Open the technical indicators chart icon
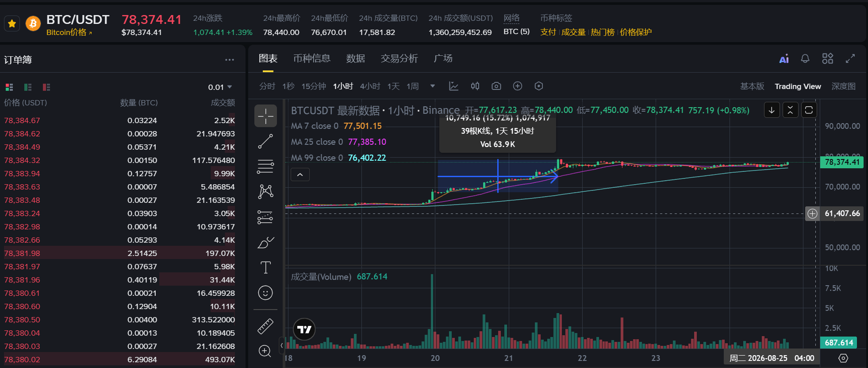The image size is (868, 368). click(x=453, y=86)
